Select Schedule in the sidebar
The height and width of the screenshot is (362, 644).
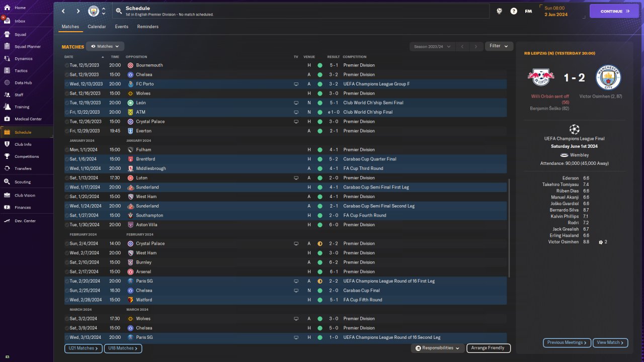(x=27, y=132)
